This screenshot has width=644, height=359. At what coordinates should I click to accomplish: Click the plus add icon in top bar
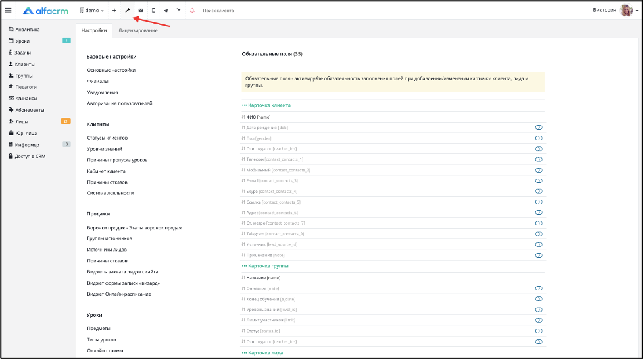114,11
